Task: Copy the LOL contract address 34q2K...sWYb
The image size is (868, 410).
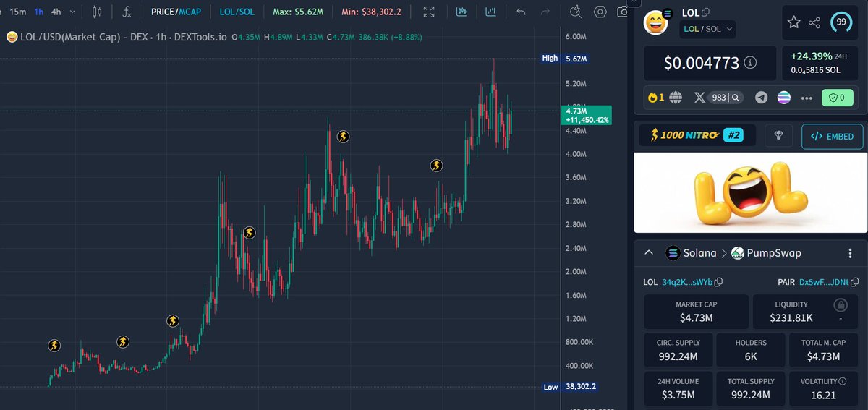Action: click(x=719, y=282)
